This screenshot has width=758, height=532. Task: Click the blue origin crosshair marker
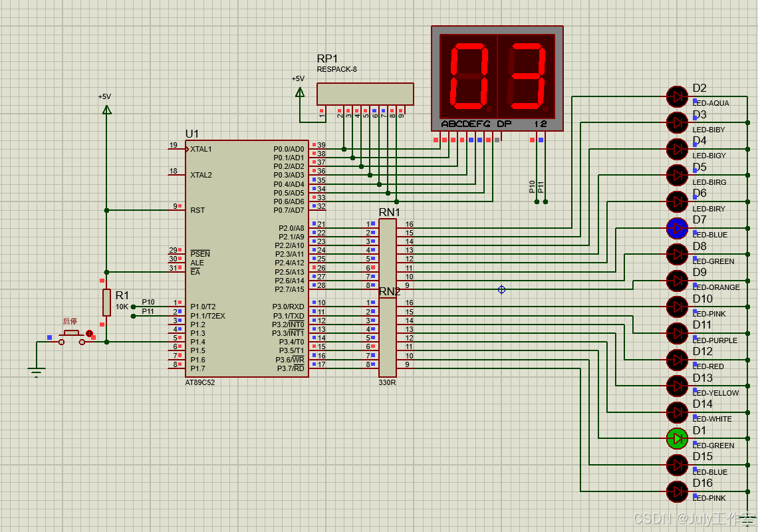pyautogui.click(x=502, y=290)
